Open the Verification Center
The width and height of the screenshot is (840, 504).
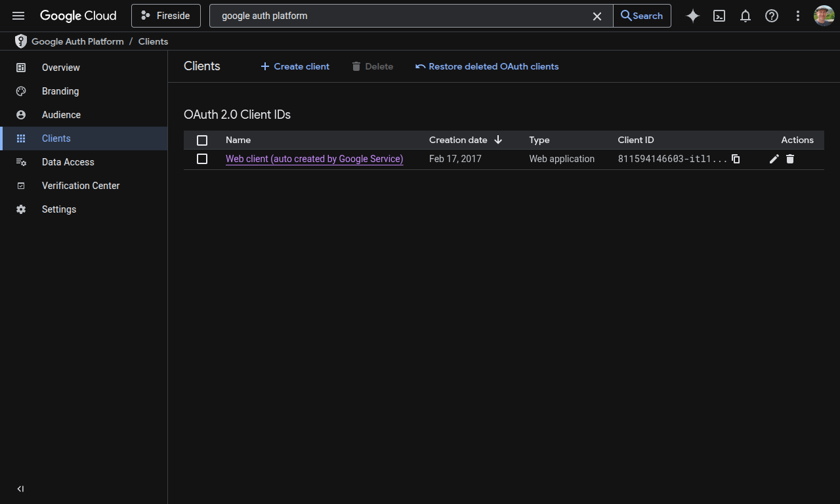pyautogui.click(x=80, y=186)
